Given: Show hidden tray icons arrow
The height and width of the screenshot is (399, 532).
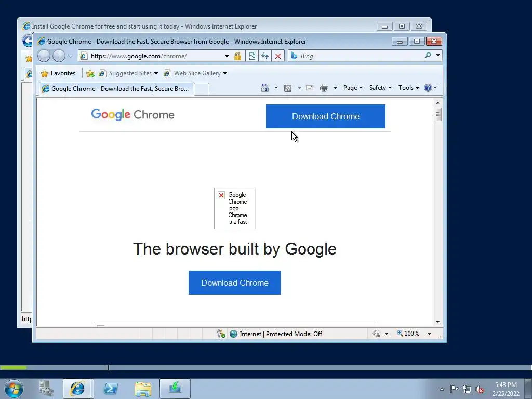Looking at the screenshot, I should tap(442, 389).
